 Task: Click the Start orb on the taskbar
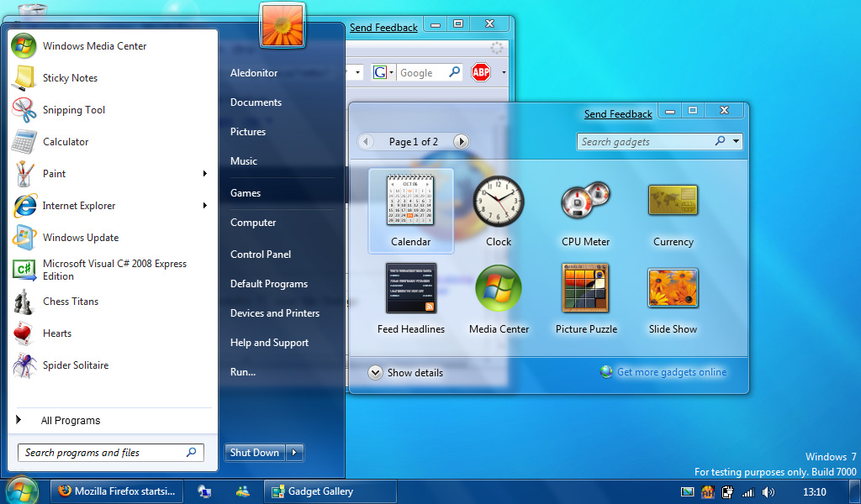(22, 491)
